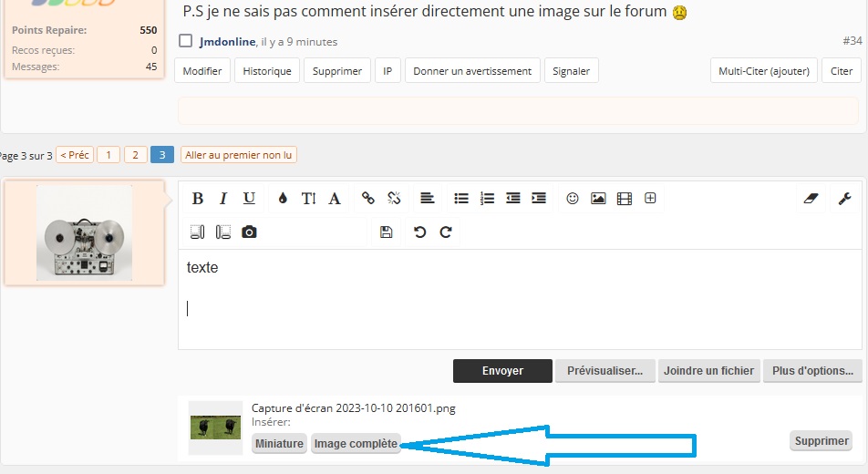Screen dimensions: 868x474
Task: Open the text alignment tool
Action: point(428,198)
